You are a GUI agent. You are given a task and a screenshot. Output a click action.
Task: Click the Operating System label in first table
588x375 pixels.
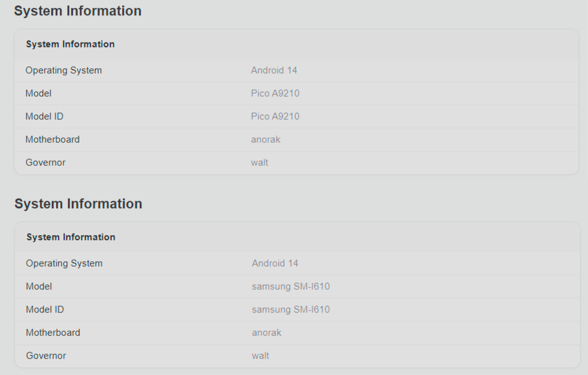pyautogui.click(x=64, y=70)
